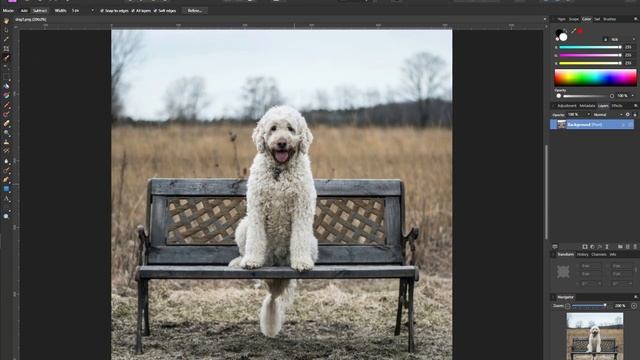Image resolution: width=640 pixels, height=360 pixels.
Task: Click the Refine... button
Action: [195, 11]
